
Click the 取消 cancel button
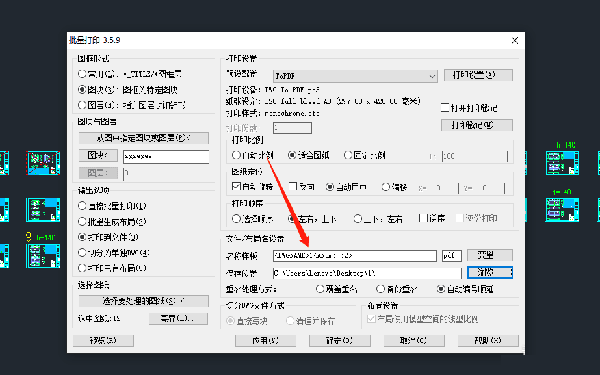[x=414, y=341]
